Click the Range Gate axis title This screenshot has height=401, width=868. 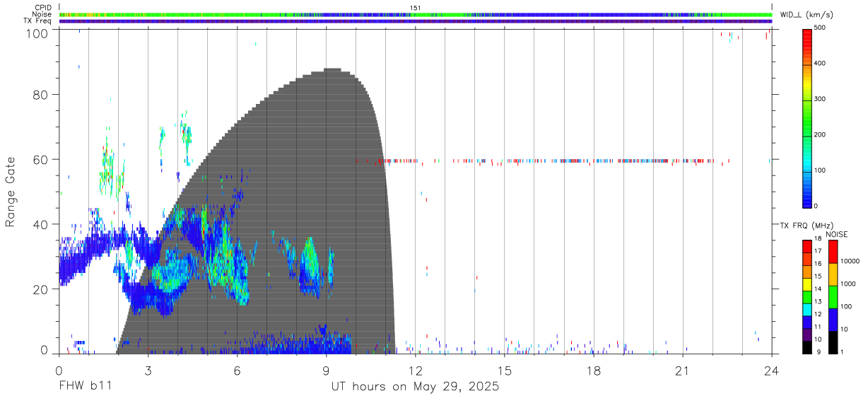(11, 192)
